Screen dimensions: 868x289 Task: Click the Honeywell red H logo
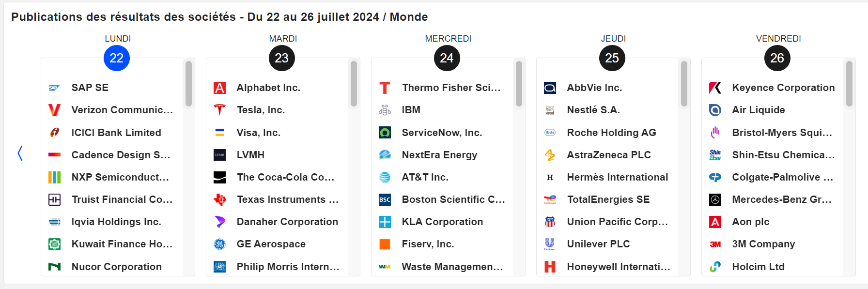point(550,267)
